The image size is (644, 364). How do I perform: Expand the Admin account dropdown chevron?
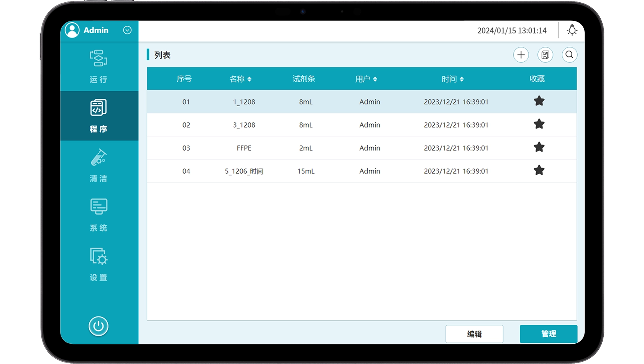[x=127, y=30]
